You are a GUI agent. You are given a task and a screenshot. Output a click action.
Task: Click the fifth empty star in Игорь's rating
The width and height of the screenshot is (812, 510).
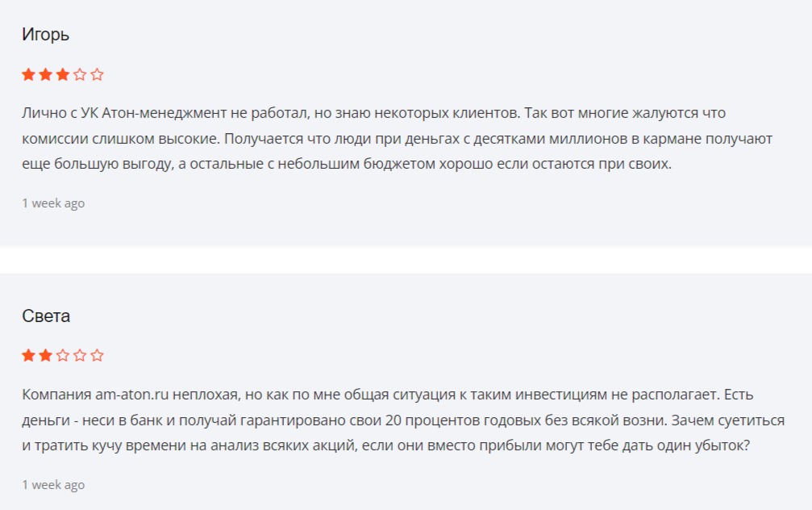tap(97, 74)
